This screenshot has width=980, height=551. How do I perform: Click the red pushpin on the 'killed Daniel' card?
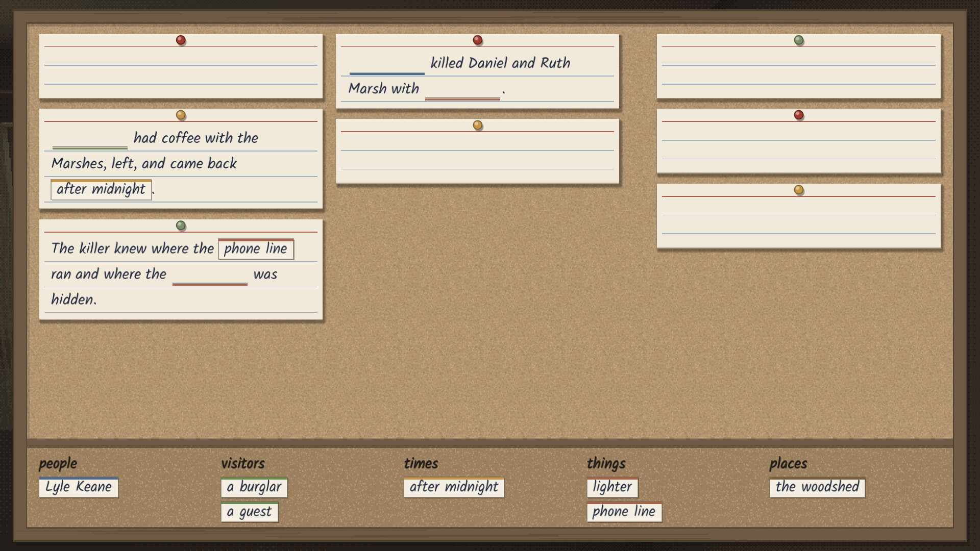pyautogui.click(x=478, y=40)
